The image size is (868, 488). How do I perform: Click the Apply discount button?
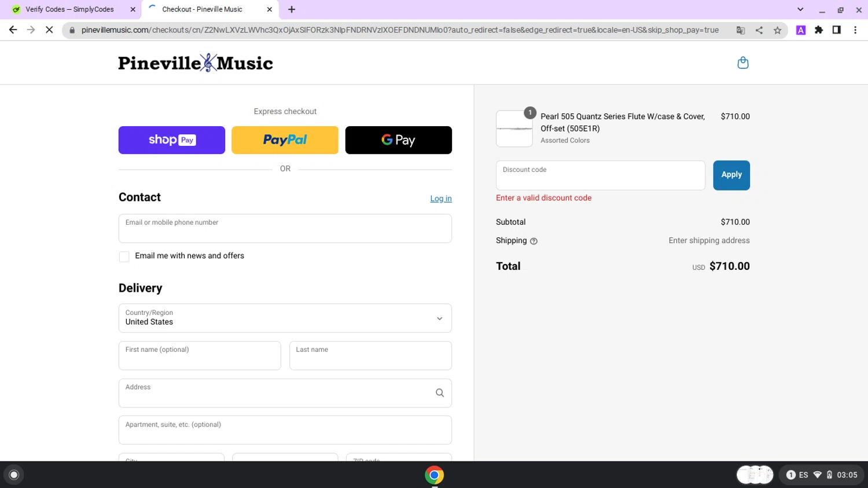[731, 175]
